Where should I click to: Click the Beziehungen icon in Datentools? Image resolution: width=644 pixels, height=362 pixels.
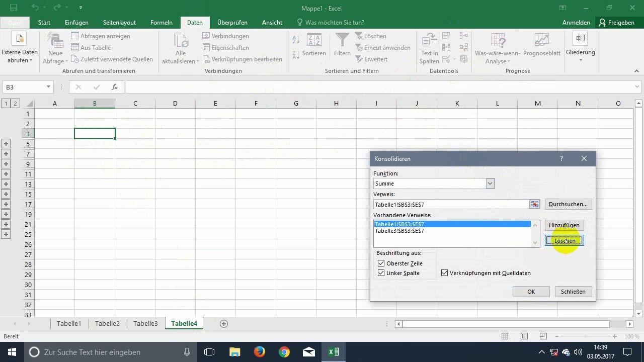[463, 48]
